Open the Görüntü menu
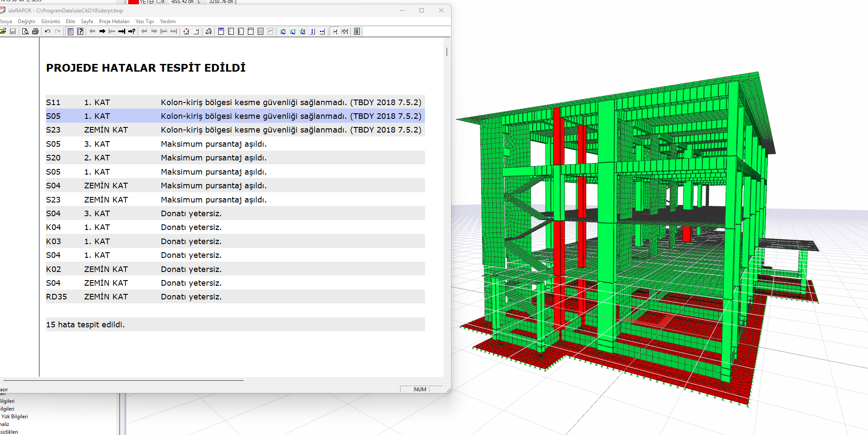 coord(51,21)
